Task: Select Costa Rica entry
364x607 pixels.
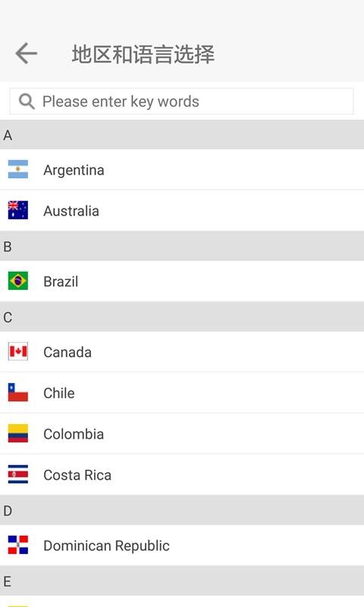Action: pyautogui.click(x=182, y=475)
